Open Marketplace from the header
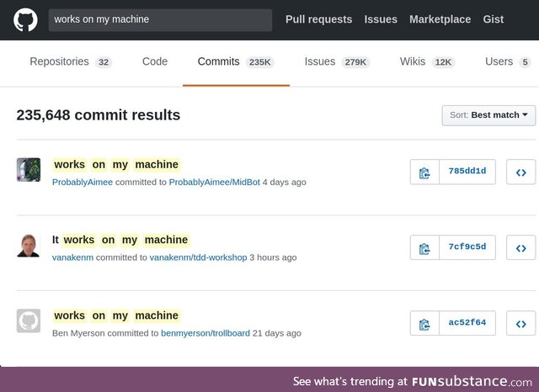This screenshot has width=539, height=392. click(x=440, y=19)
